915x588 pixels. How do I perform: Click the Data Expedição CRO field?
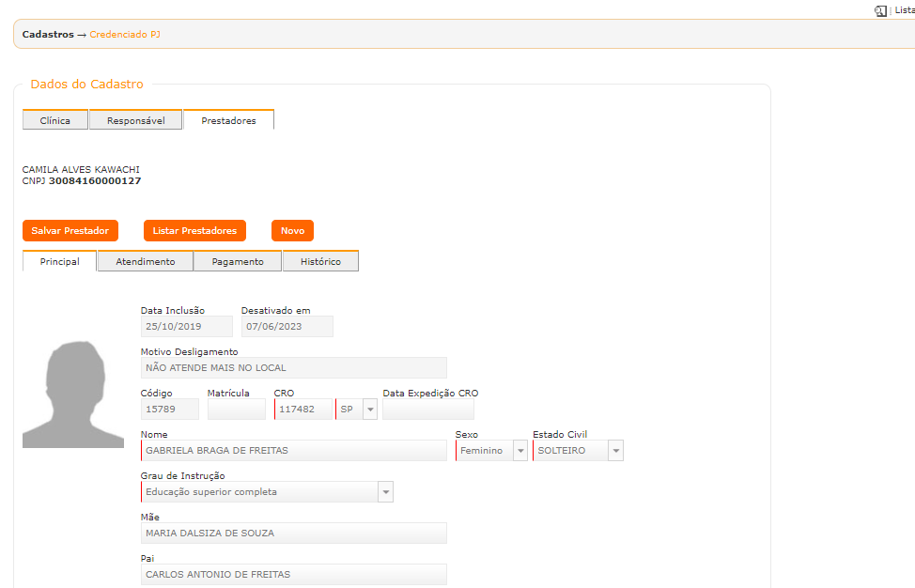428,409
